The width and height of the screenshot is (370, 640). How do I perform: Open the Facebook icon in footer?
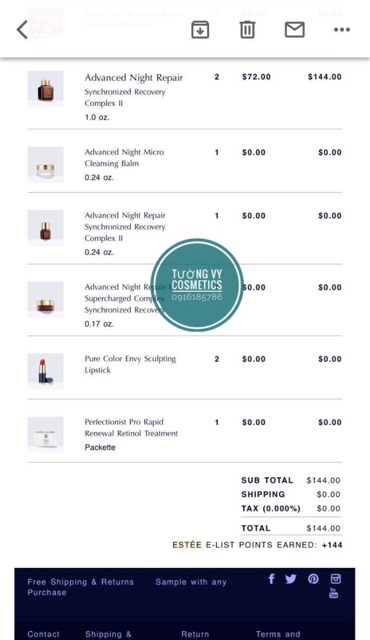click(271, 579)
